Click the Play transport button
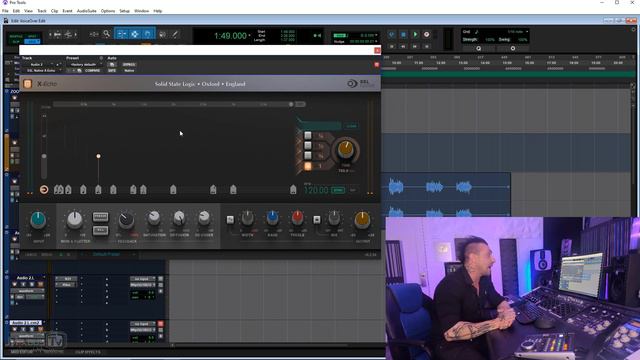640x360 pixels. [415, 35]
